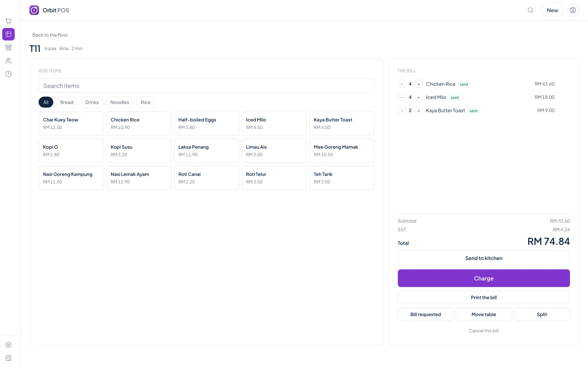This screenshot has height=368, width=588.
Task: Add Mee Goreng Mamak item card
Action: (342, 151)
